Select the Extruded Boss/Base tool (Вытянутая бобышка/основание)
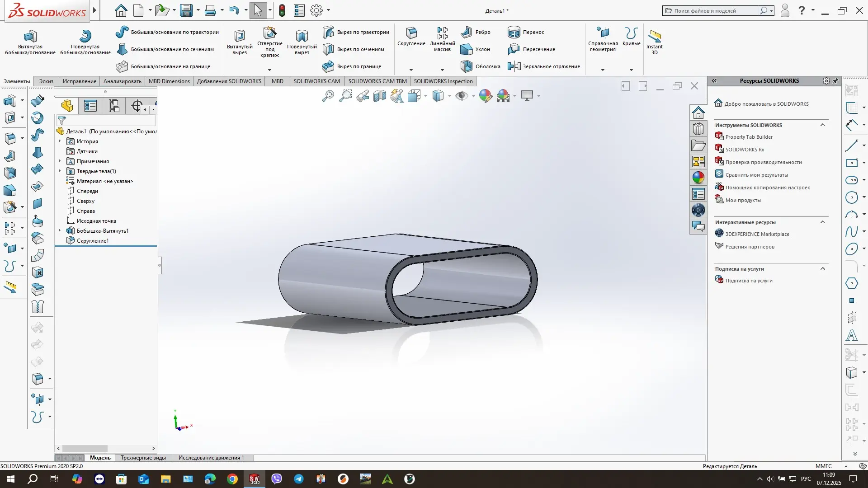Viewport: 868px width, 488px height. click(x=30, y=42)
